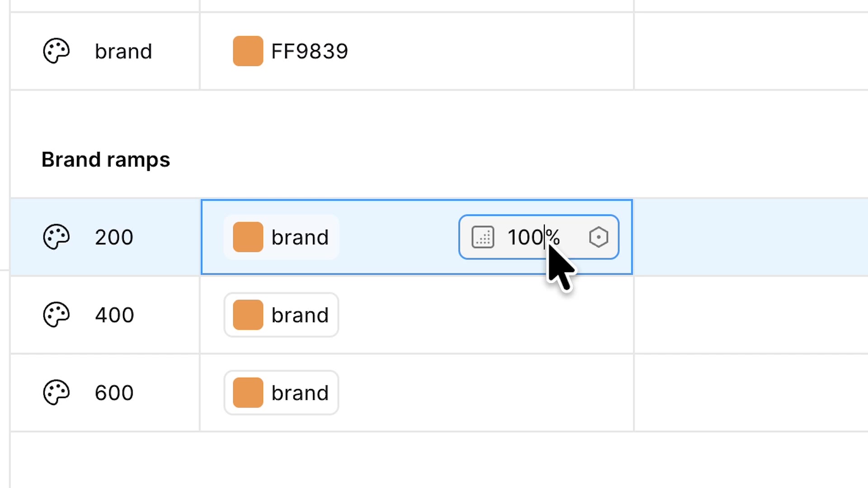
Task: Click the orange swatch next to FF9839
Action: tap(248, 51)
